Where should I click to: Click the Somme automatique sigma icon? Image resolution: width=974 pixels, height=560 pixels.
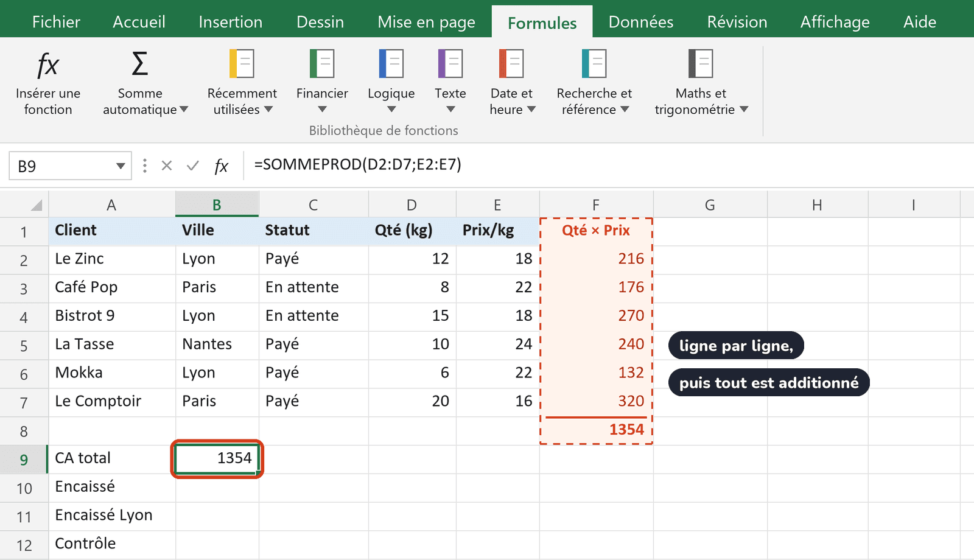point(140,63)
